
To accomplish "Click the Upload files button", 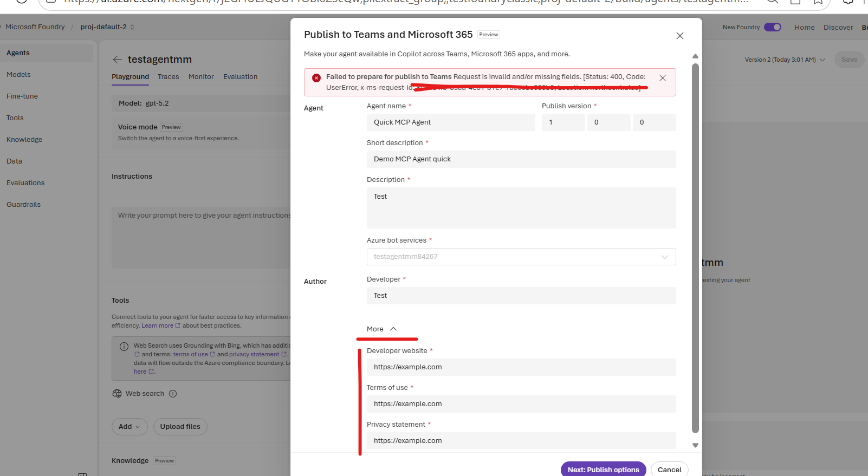I will click(x=180, y=427).
